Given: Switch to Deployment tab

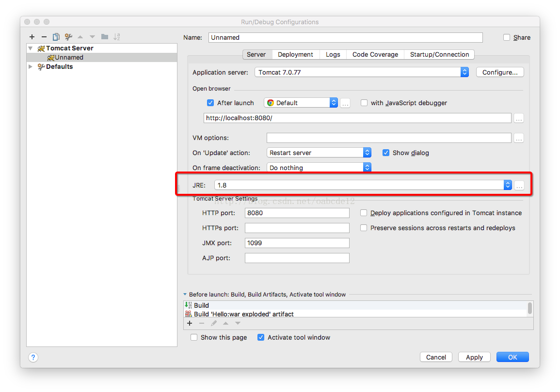Looking at the screenshot, I should pos(295,54).
